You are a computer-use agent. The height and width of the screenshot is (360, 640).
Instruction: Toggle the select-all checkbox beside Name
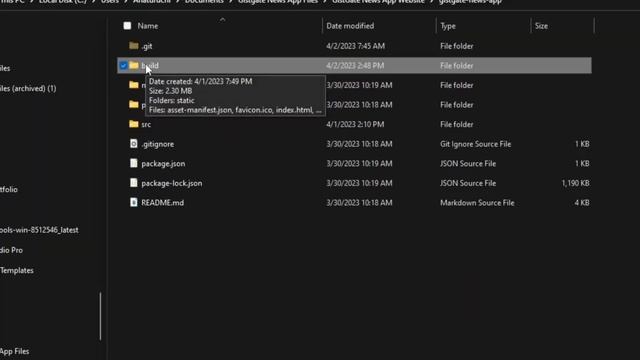pyautogui.click(x=127, y=26)
